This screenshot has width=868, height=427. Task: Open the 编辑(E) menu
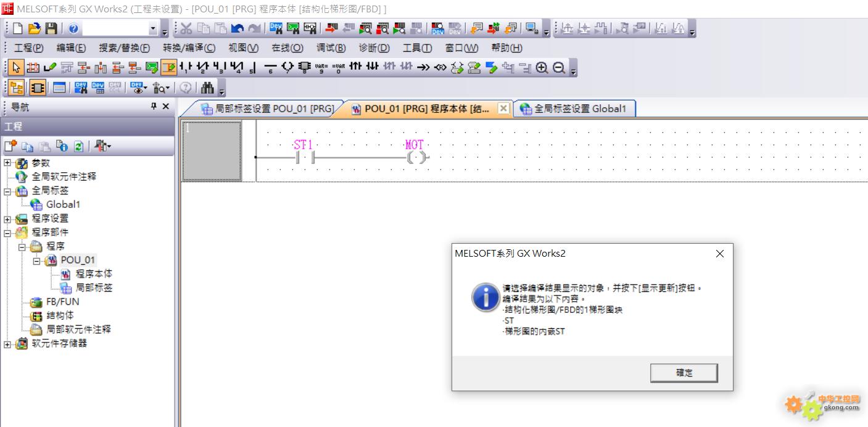[x=71, y=48]
